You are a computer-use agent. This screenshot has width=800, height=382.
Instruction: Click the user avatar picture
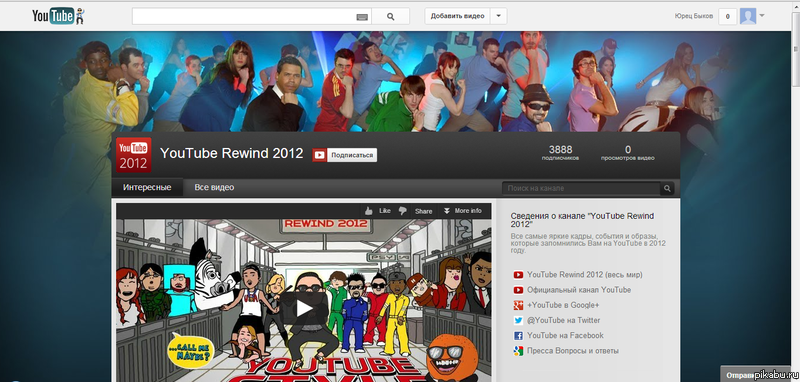[747, 16]
